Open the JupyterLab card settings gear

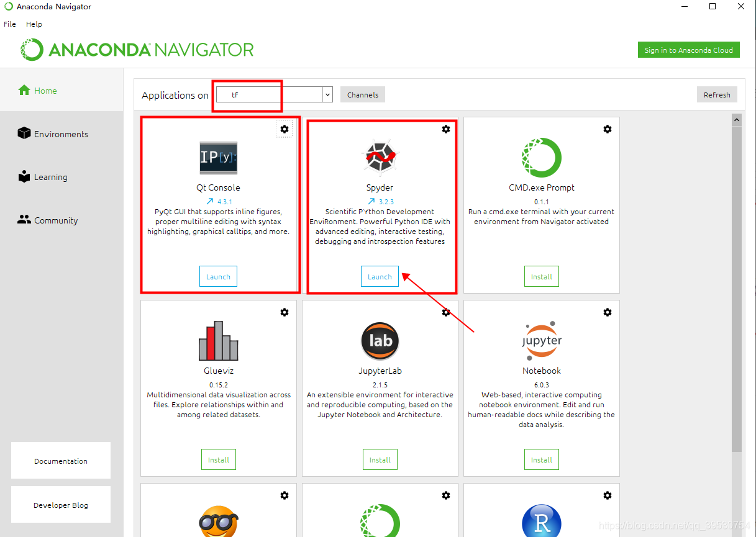[x=446, y=312]
